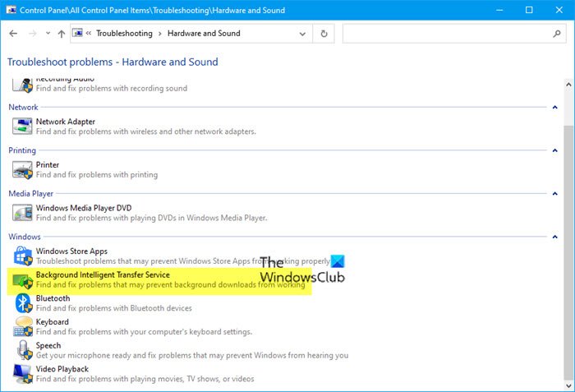Click the Control Panel title bar icon

tap(11, 10)
